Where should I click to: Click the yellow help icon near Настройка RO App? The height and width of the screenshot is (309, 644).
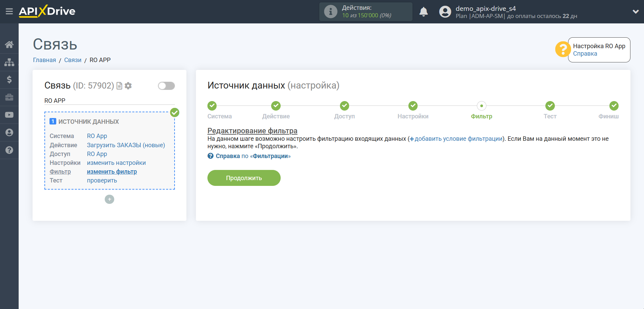pos(562,50)
